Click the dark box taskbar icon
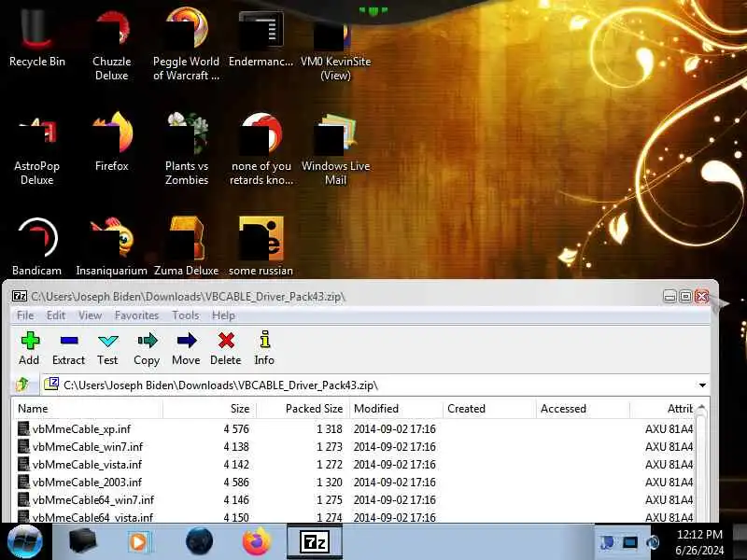 click(x=82, y=542)
